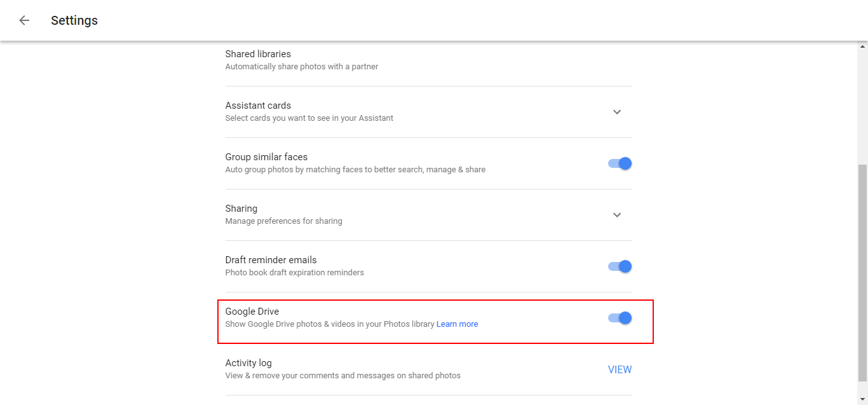Open the Shared libraries setting
The height and width of the screenshot is (405, 868).
pos(258,55)
